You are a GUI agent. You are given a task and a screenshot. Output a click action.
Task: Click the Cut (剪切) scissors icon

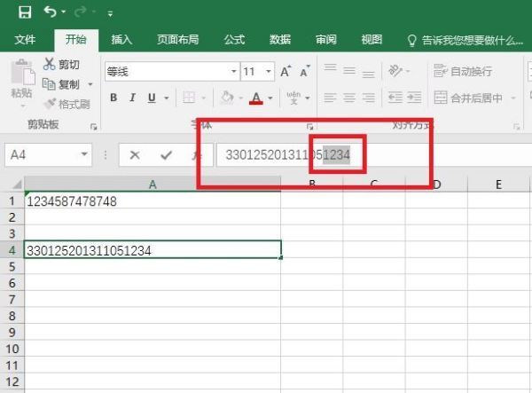pyautogui.click(x=50, y=65)
